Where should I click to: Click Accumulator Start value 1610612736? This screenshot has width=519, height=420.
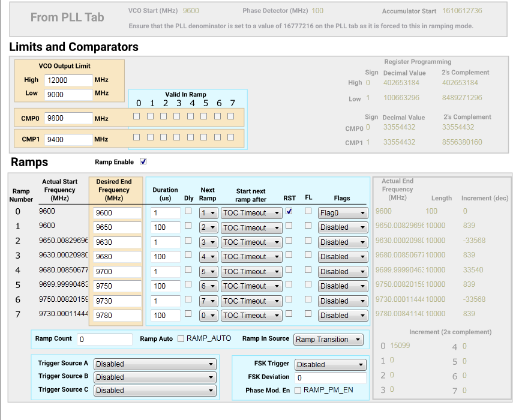[462, 11]
